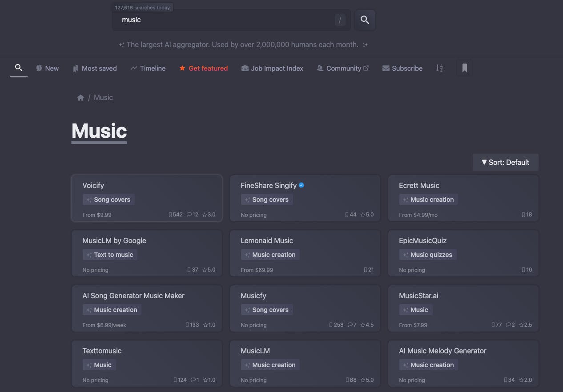
Task: Open the AI Music Melody Generator card
Action: click(x=463, y=364)
